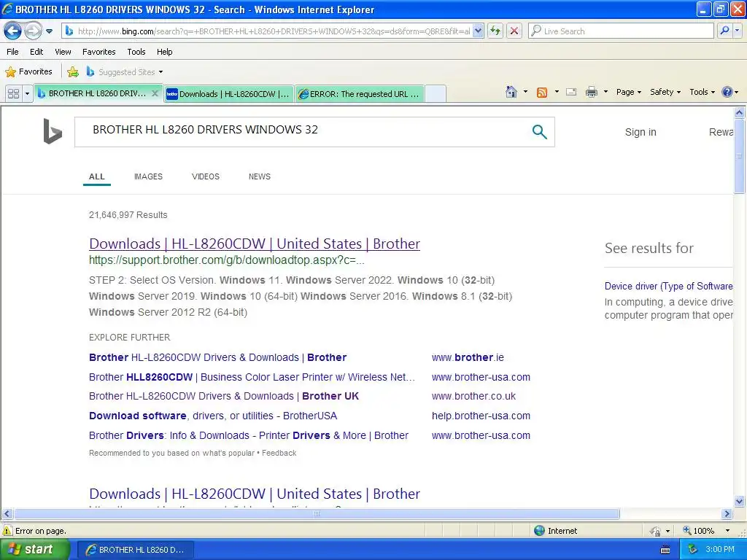
Task: Click the www.brother.ie link
Action: pyautogui.click(x=468, y=357)
